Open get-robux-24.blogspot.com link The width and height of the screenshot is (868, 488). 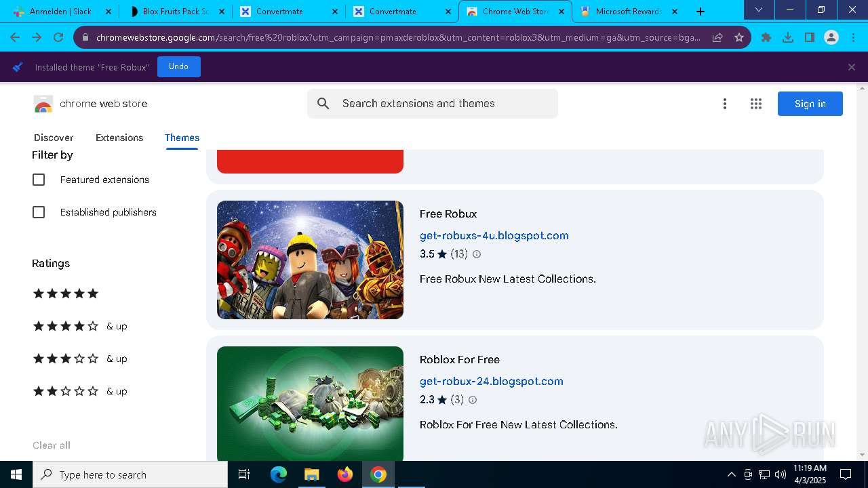[x=492, y=381]
